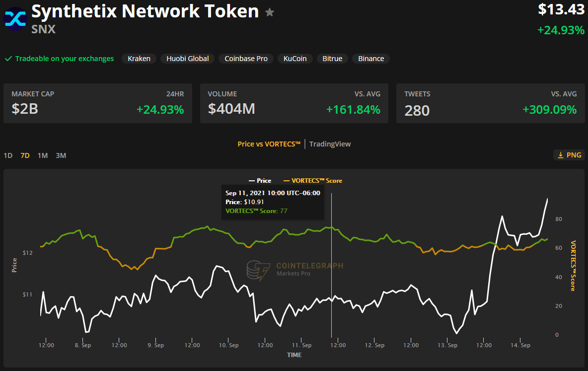This screenshot has width=588, height=371.
Task: Open the Binance exchange tag
Action: pyautogui.click(x=371, y=59)
